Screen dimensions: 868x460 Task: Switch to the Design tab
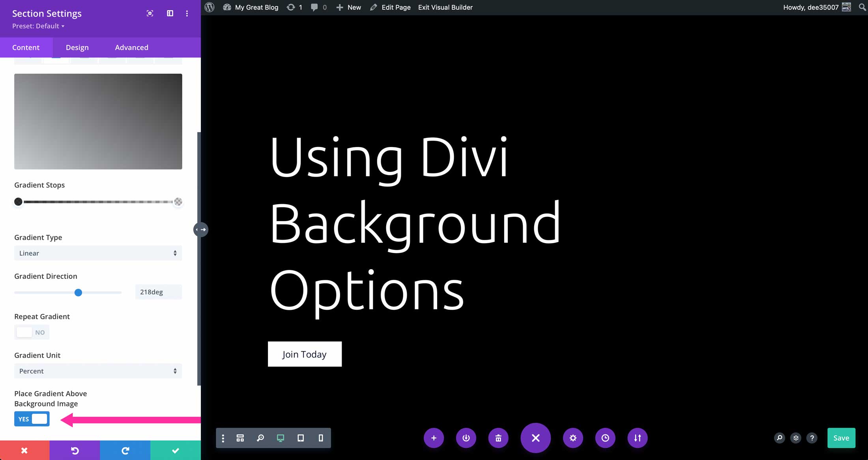coord(77,47)
